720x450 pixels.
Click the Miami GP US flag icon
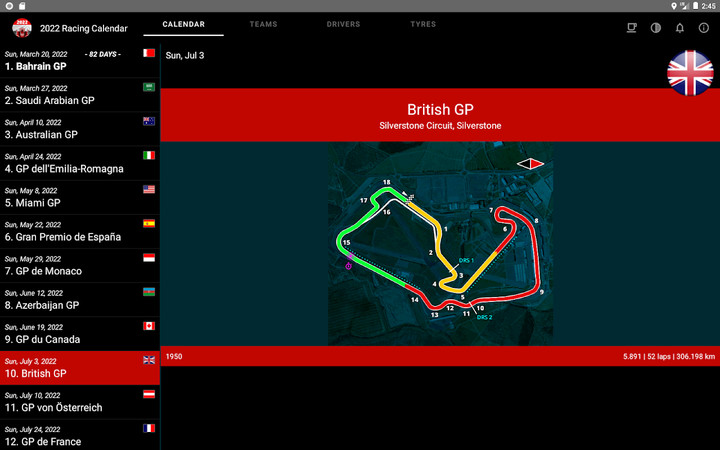coord(149,189)
